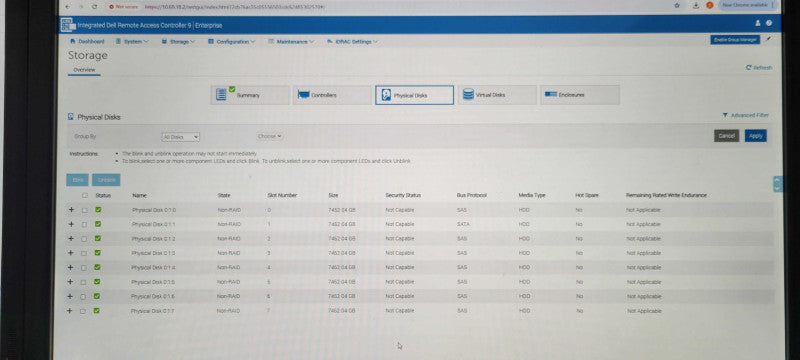
Task: Open the iDRAC Settings menu
Action: pos(353,41)
